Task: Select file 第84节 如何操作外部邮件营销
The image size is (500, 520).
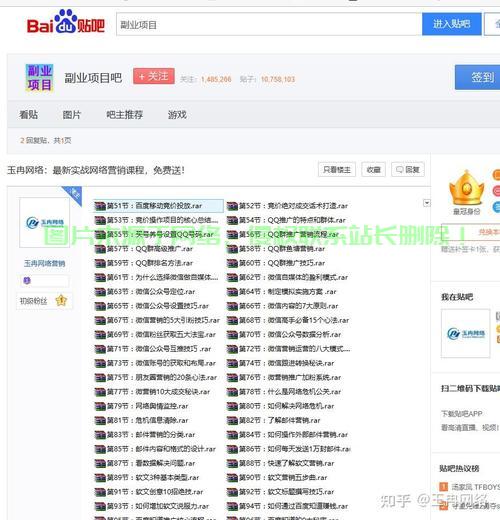Action: [287, 435]
